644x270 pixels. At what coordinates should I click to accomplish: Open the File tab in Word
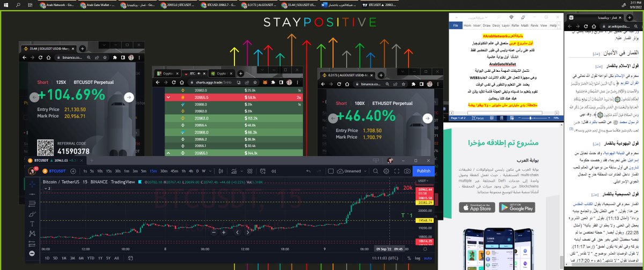pos(456,25)
